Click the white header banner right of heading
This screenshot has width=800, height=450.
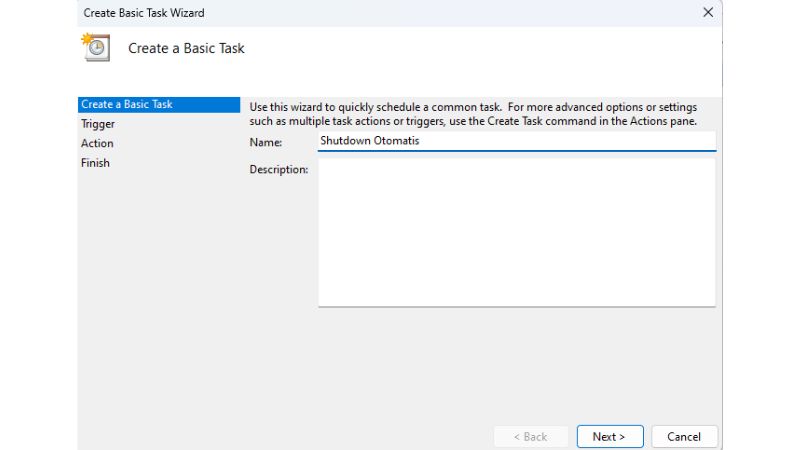click(x=500, y=55)
